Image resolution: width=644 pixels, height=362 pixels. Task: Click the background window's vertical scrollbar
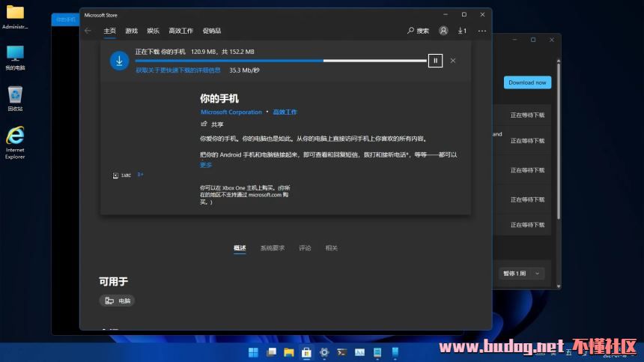(559, 139)
